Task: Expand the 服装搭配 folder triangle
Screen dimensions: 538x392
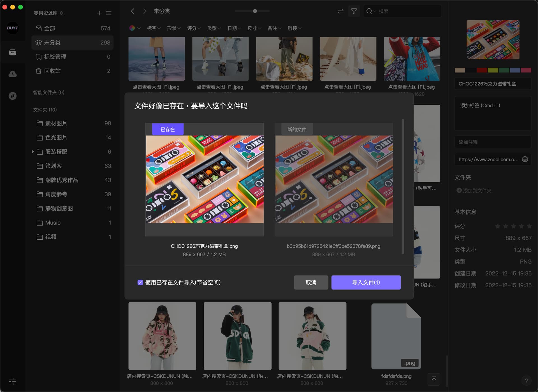Action: pyautogui.click(x=33, y=152)
